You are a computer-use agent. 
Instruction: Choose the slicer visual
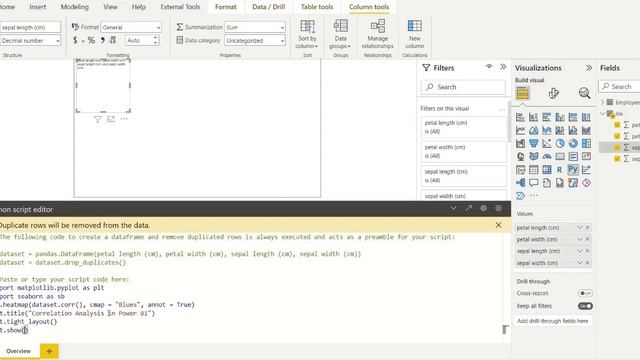(x=520, y=170)
